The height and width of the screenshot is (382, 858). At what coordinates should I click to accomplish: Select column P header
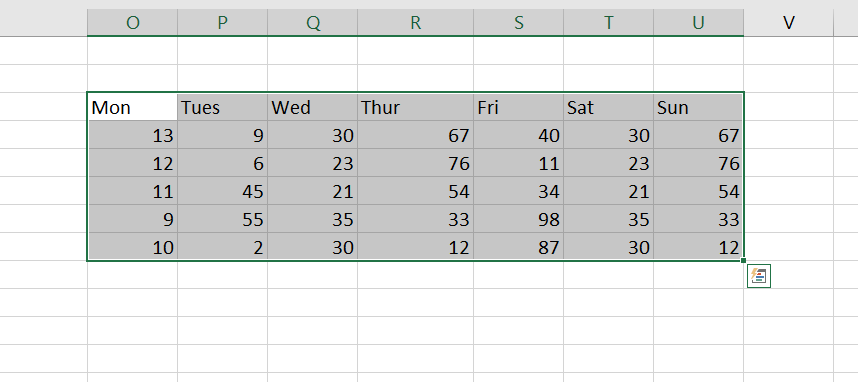pos(222,22)
